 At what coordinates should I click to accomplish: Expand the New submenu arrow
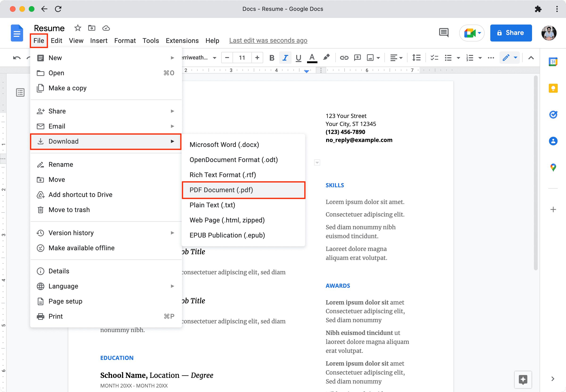pos(172,58)
